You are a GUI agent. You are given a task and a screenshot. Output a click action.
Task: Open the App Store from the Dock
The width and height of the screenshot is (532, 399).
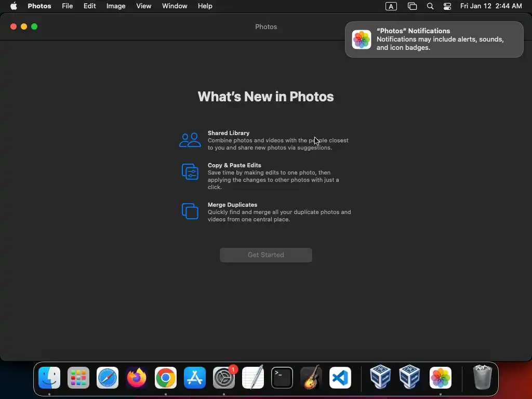pos(195,378)
